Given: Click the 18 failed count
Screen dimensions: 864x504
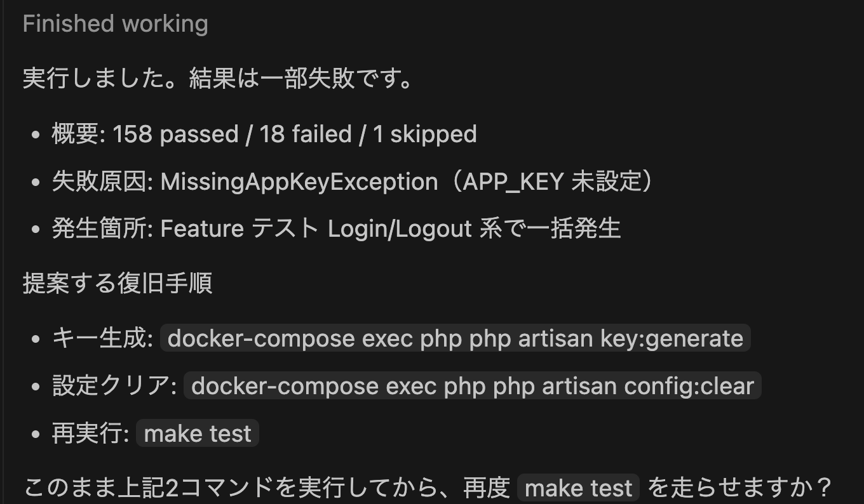Looking at the screenshot, I should coord(306,135).
